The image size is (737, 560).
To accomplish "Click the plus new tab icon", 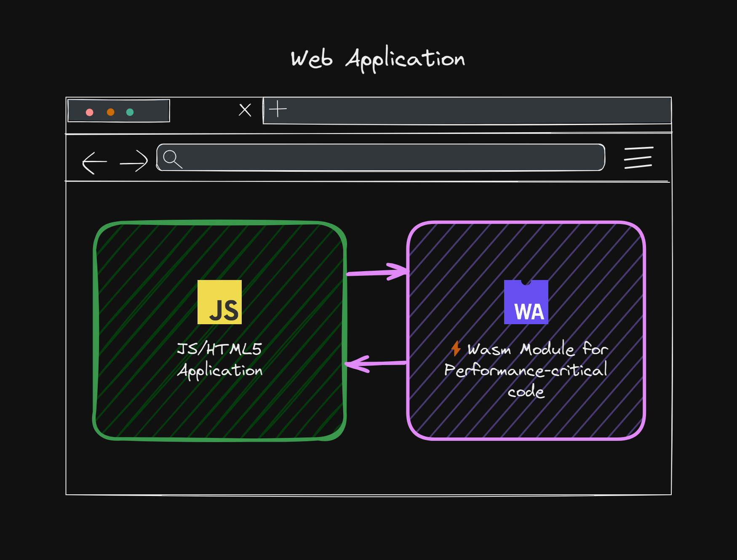I will (278, 109).
